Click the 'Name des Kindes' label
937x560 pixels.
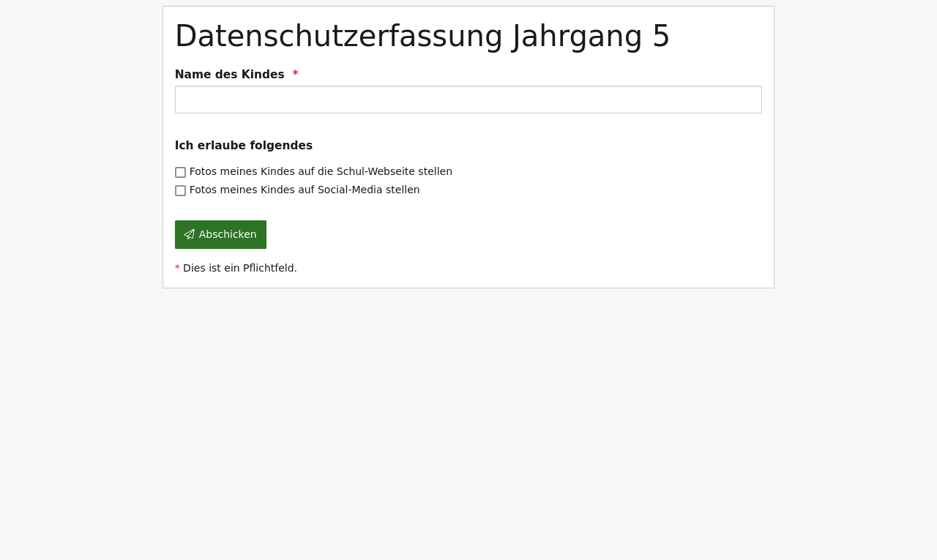tap(229, 75)
